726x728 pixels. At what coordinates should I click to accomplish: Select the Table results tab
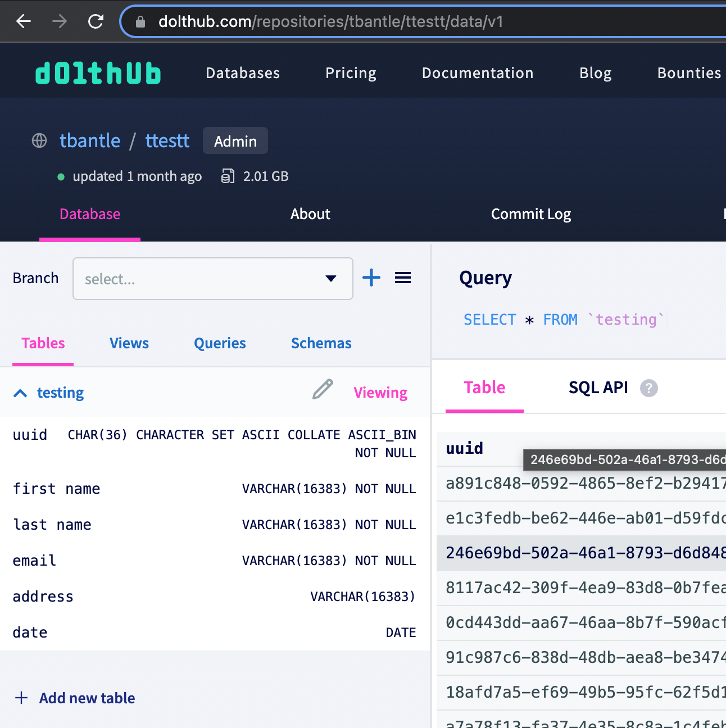pyautogui.click(x=484, y=387)
